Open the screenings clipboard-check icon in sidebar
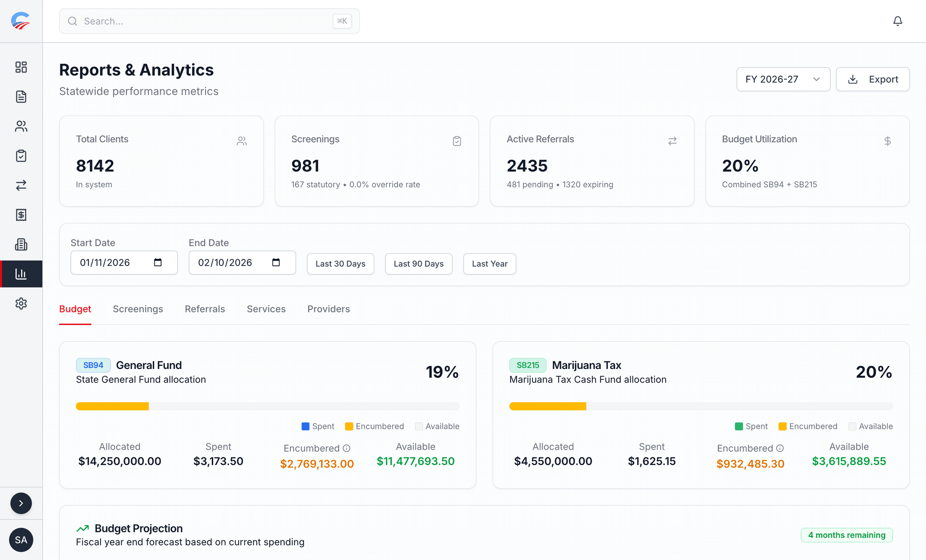Image resolution: width=926 pixels, height=560 pixels. point(21,156)
